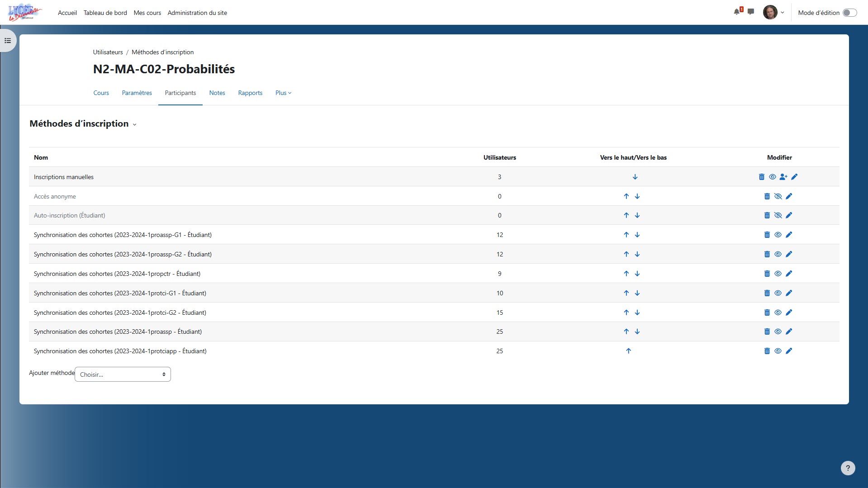Follow the Utilisateurs breadcrumb link
868x488 pixels.
(x=107, y=52)
